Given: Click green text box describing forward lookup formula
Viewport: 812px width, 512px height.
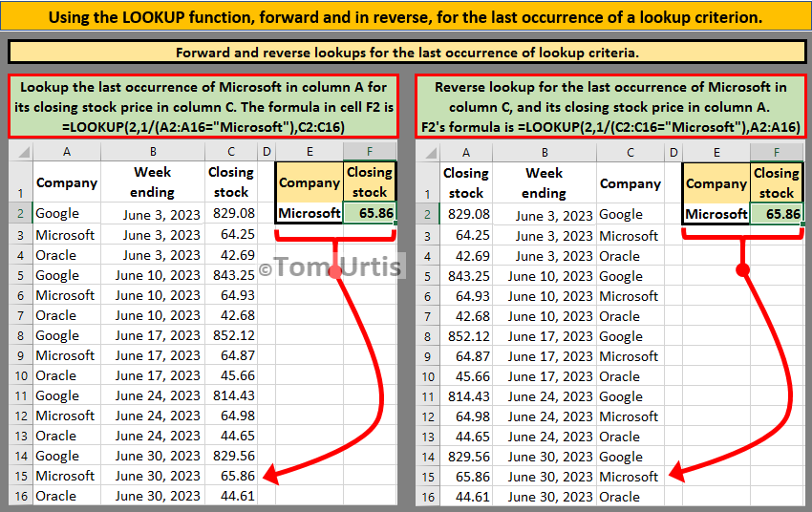Looking at the screenshot, I should click(203, 107).
